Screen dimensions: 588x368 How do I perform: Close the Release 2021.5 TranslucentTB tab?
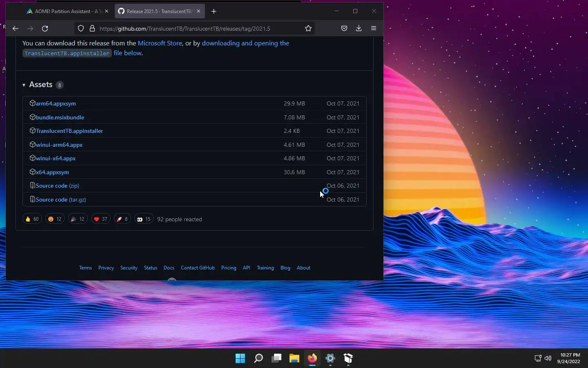pos(198,11)
